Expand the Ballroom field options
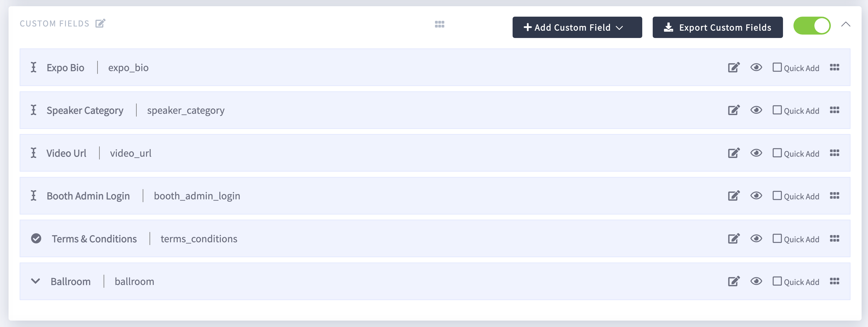The height and width of the screenshot is (327, 868). 36,281
